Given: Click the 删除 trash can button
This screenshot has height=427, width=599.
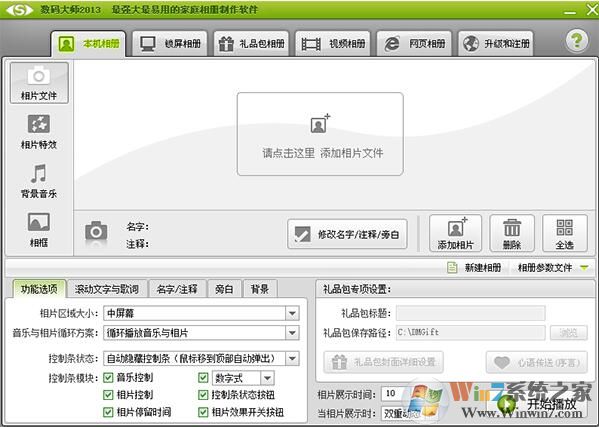Looking at the screenshot, I should click(512, 233).
